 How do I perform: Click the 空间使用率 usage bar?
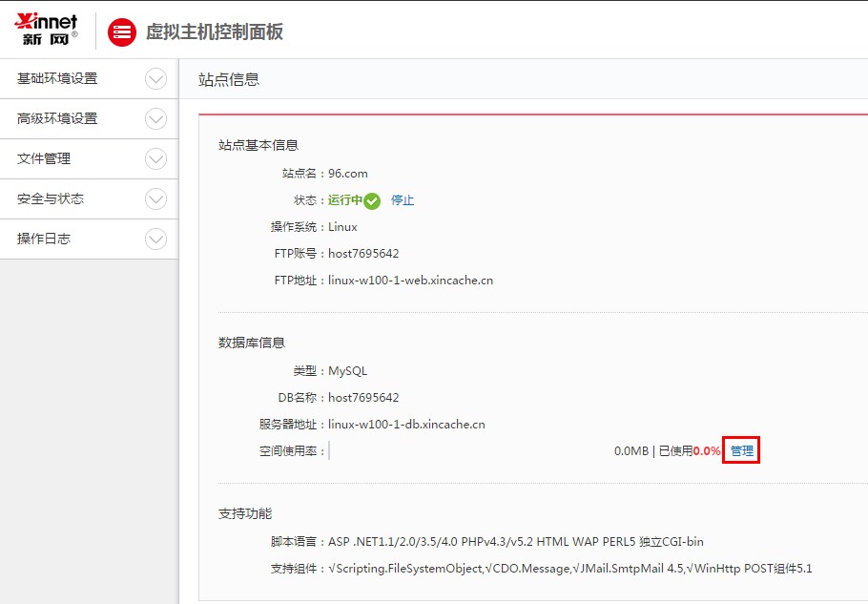point(467,451)
